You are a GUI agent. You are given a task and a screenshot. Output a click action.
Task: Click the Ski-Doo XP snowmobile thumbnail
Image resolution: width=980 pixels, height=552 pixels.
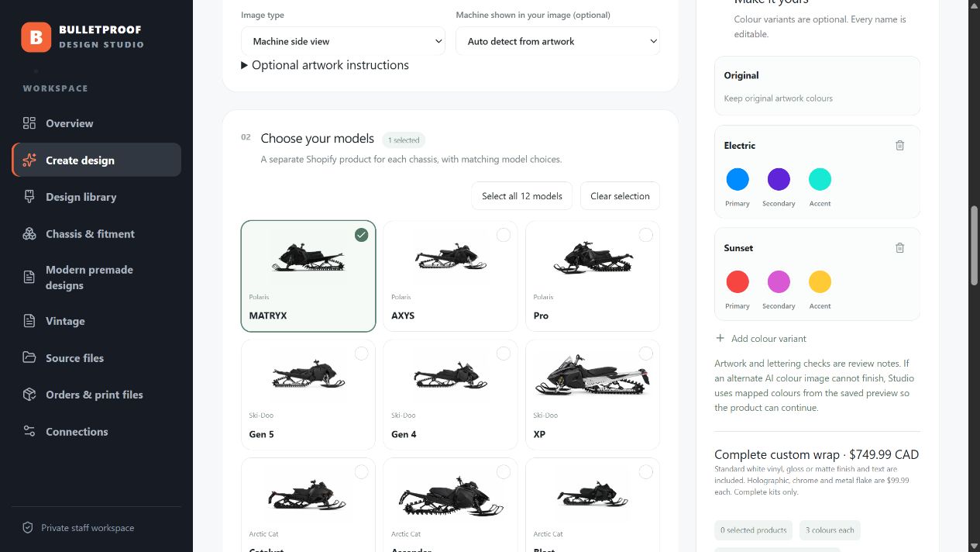[x=593, y=375]
